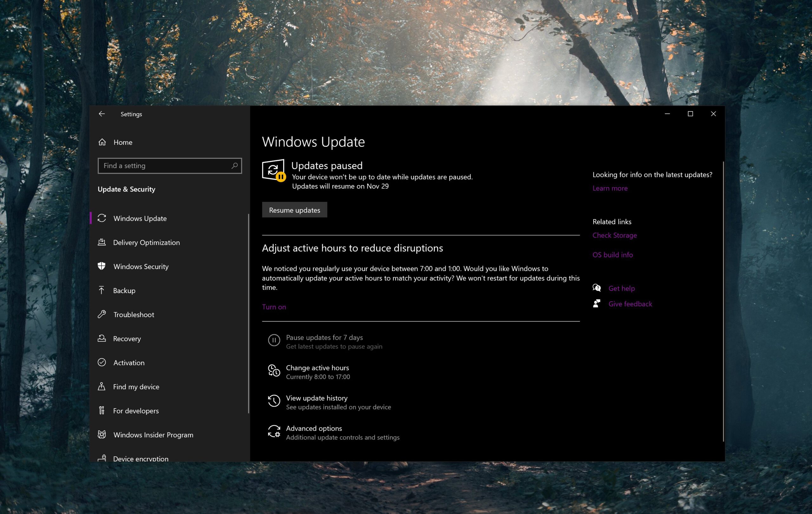Open the Learn more link

[610, 188]
